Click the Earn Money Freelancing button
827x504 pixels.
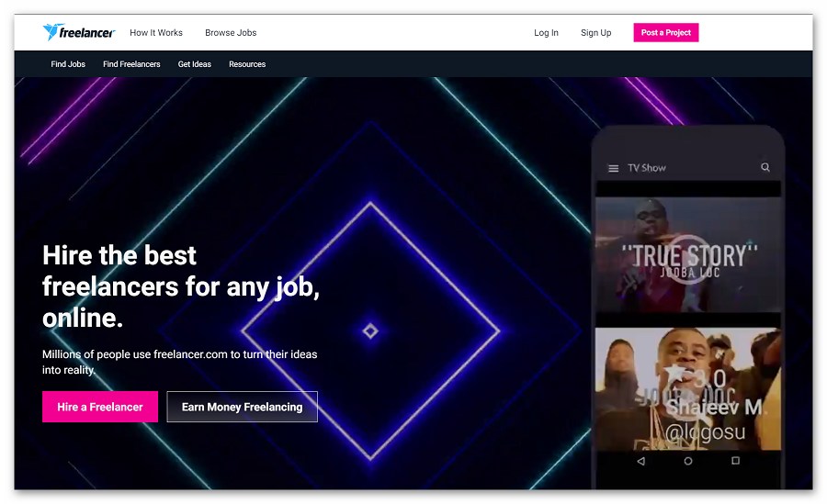[x=242, y=407]
